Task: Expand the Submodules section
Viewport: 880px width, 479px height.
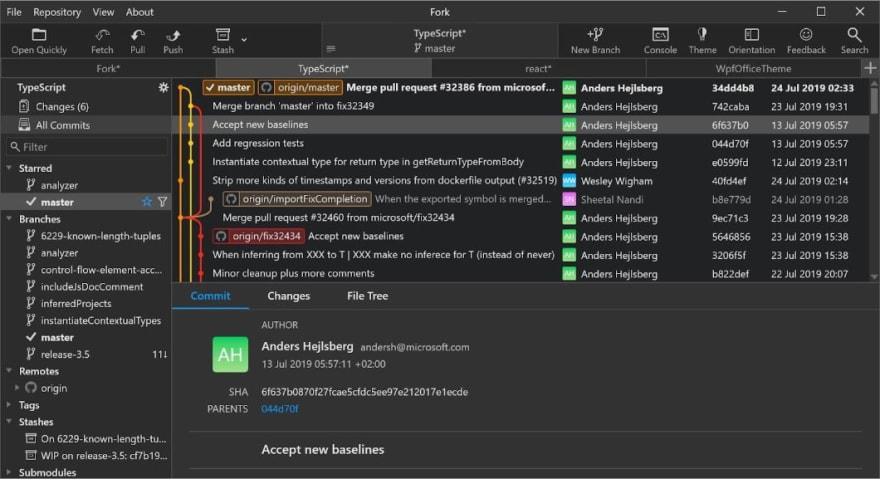Action: pyautogui.click(x=9, y=472)
